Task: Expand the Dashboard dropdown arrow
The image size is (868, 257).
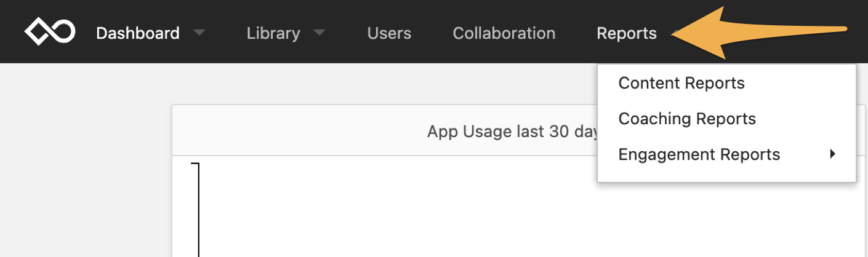Action: [x=199, y=33]
